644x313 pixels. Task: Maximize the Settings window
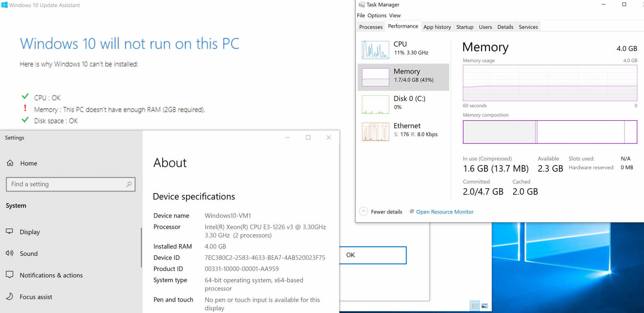(308, 137)
